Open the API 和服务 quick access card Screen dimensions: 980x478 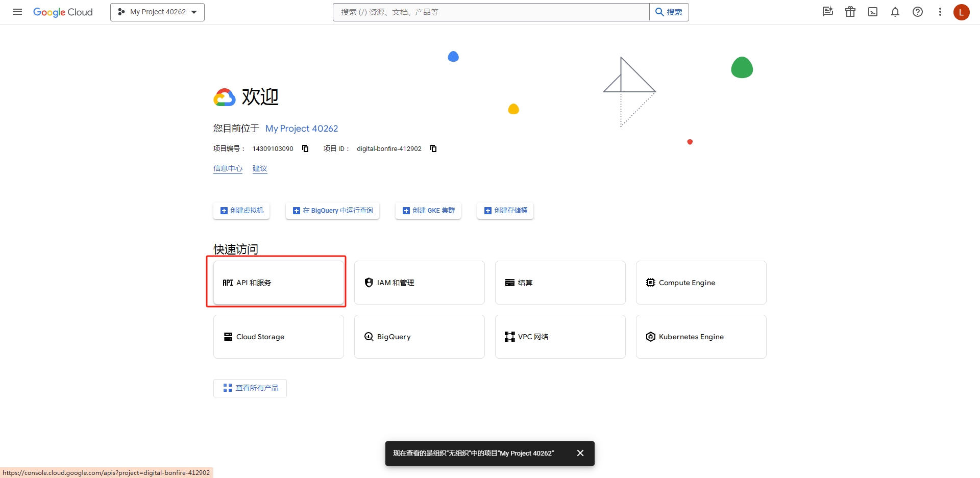coord(279,283)
